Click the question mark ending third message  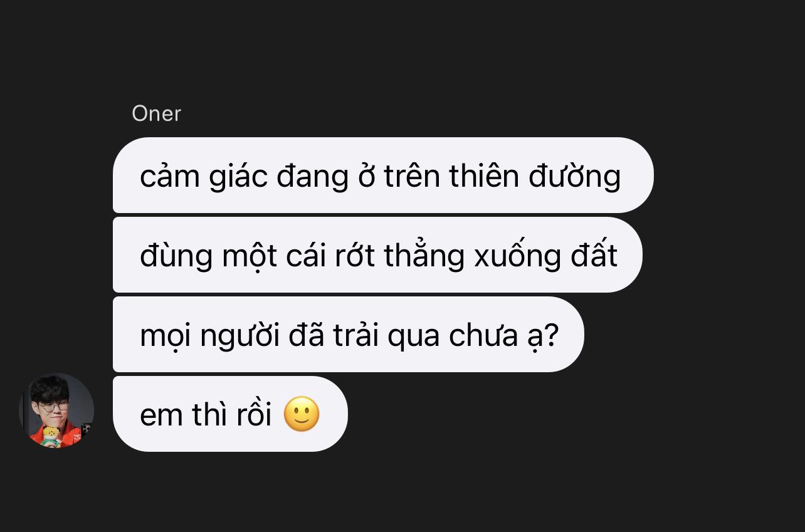click(x=551, y=336)
